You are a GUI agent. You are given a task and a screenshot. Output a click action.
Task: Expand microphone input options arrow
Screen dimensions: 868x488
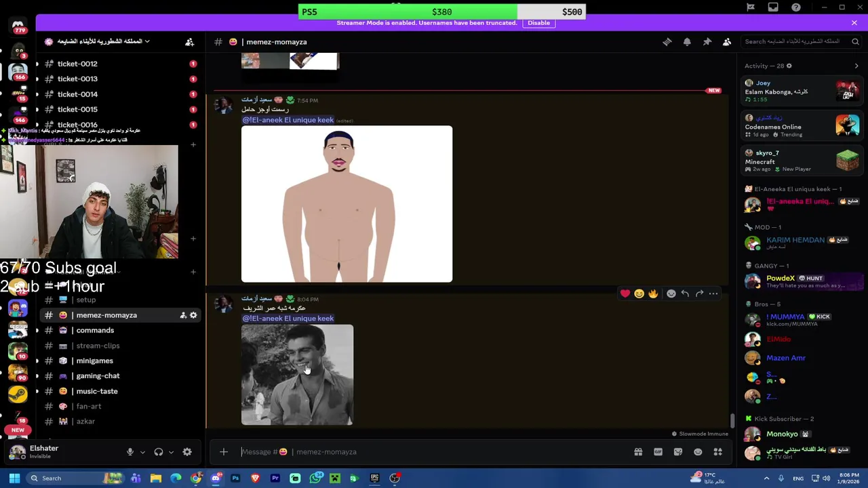[x=142, y=452]
